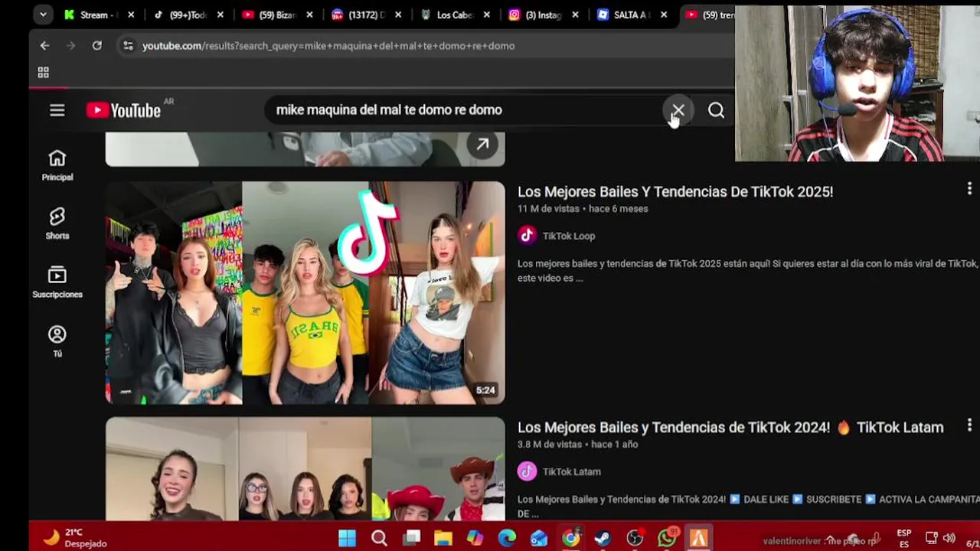Expand the tab search dropdown
Viewport: 980px width, 551px height.
(x=43, y=15)
